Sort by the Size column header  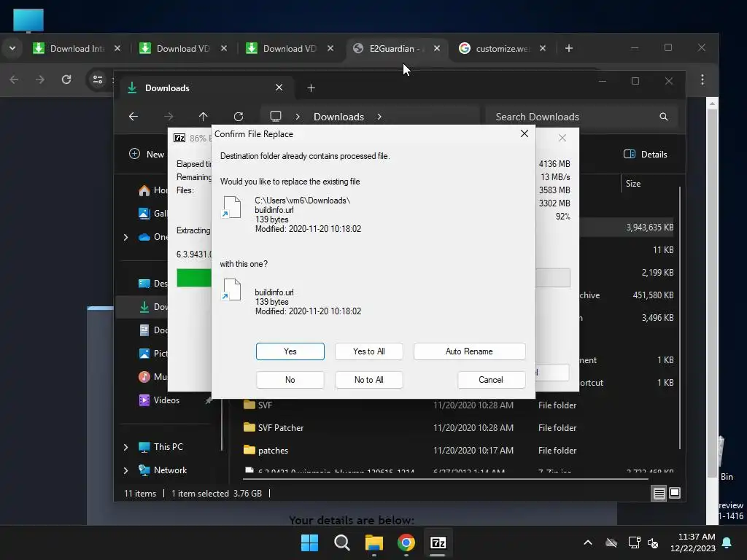tap(633, 184)
